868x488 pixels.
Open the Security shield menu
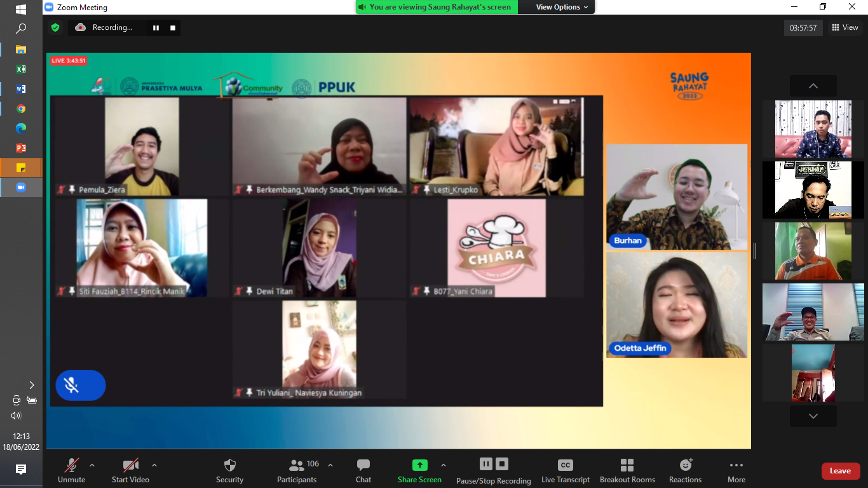[x=229, y=471]
